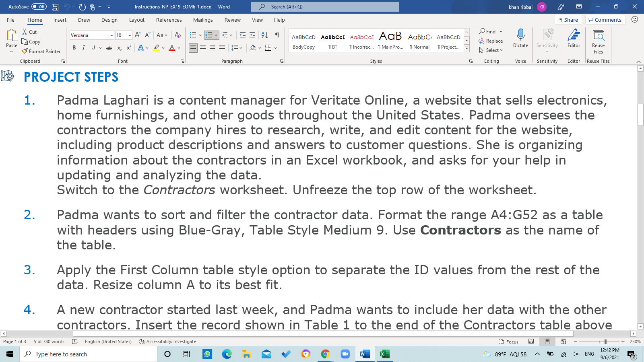644x362 pixels.
Task: Switch to the Mailings tab
Action: click(203, 20)
